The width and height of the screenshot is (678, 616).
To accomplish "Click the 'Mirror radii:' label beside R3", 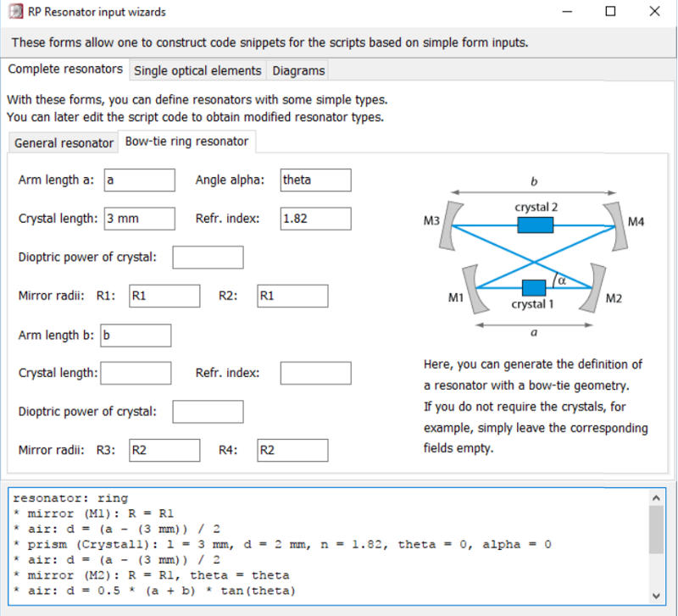I will (x=51, y=450).
